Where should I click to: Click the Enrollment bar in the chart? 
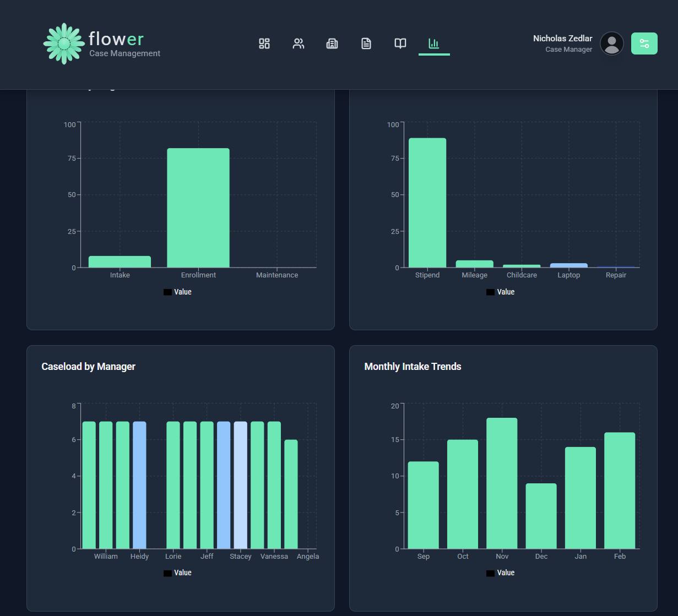pos(198,208)
